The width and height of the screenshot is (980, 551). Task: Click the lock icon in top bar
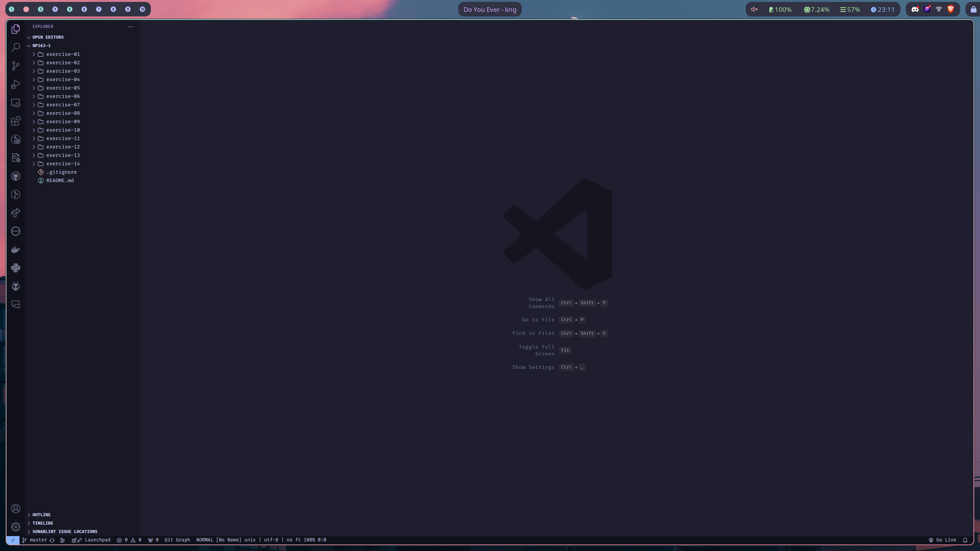(973, 9)
